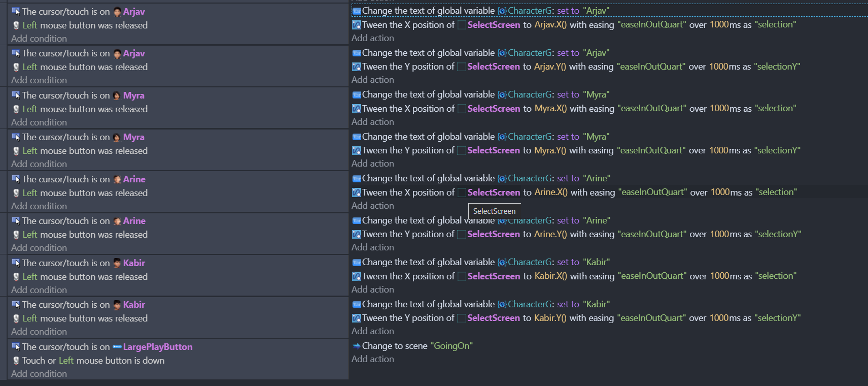Add condition under the LargePlayButton event
868x386 pixels.
click(x=39, y=374)
